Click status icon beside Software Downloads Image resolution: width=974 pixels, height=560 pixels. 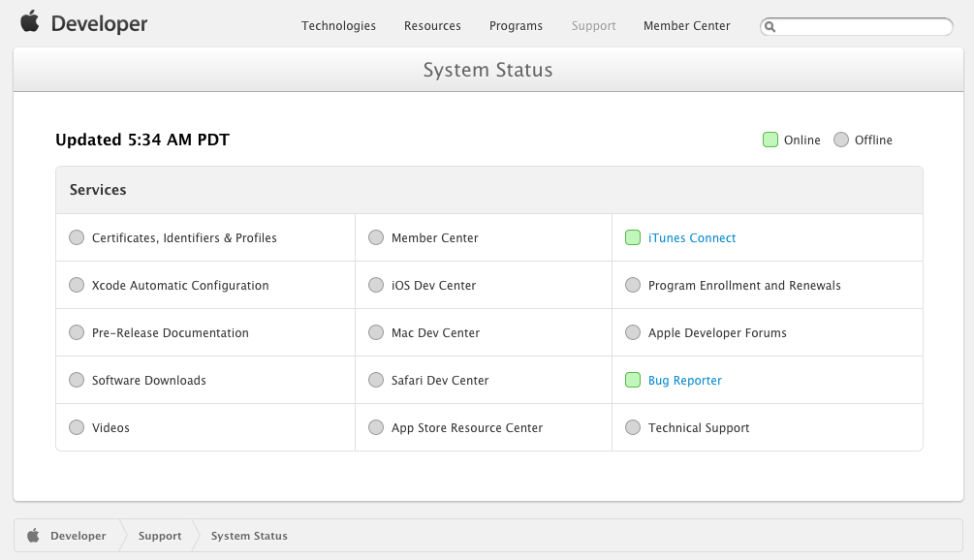(77, 380)
